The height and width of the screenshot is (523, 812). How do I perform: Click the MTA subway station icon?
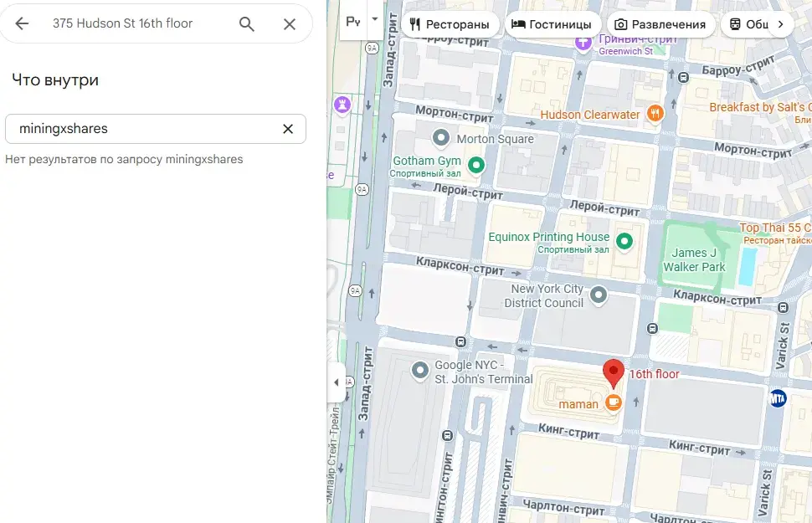point(777,398)
